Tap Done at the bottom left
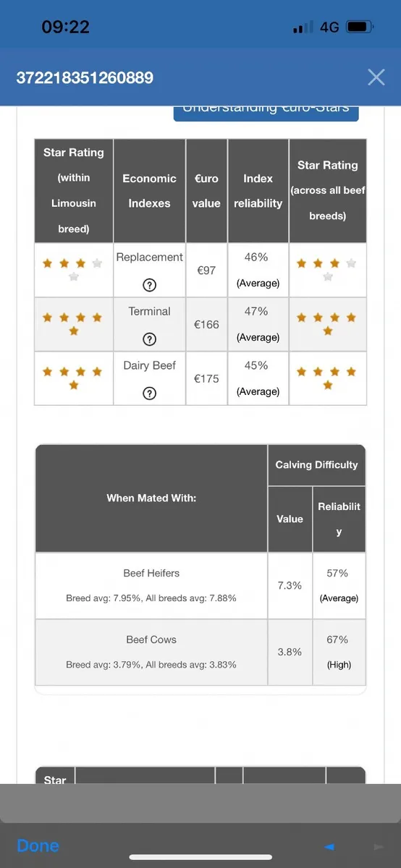Image resolution: width=401 pixels, height=868 pixels. [38, 846]
